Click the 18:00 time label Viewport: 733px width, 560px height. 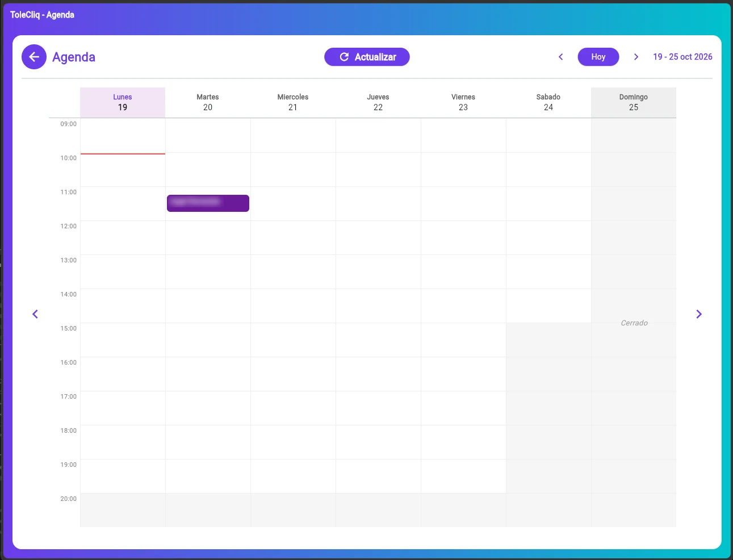(x=69, y=431)
